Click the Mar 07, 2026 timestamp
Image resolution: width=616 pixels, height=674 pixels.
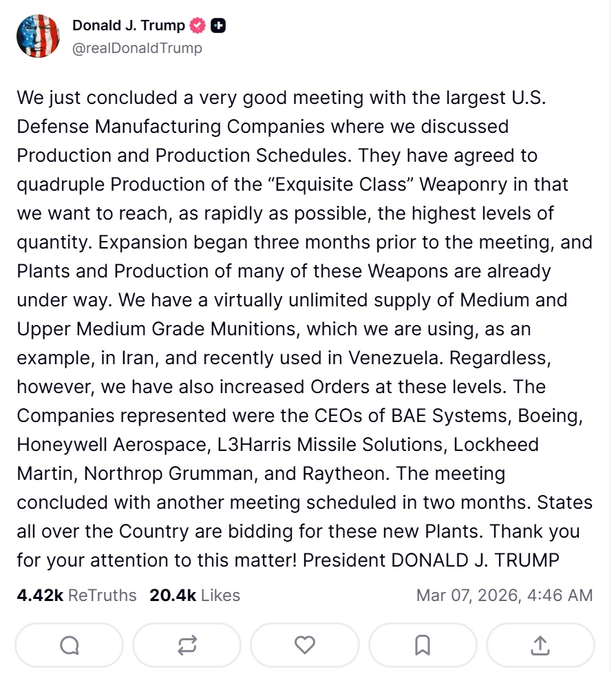pyautogui.click(x=504, y=595)
